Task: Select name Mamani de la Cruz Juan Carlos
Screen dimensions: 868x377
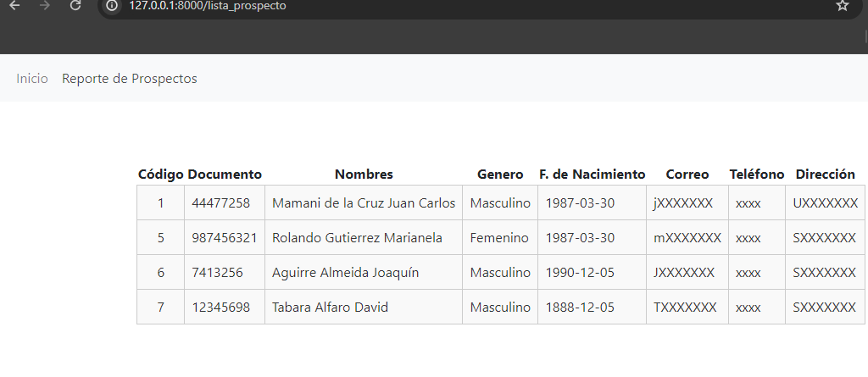Action: click(x=364, y=203)
